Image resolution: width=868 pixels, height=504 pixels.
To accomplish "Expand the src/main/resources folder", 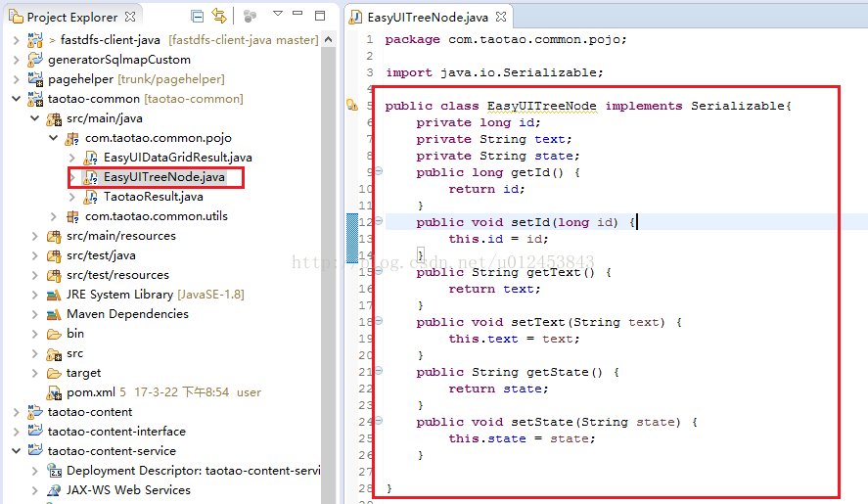I will [x=35, y=236].
